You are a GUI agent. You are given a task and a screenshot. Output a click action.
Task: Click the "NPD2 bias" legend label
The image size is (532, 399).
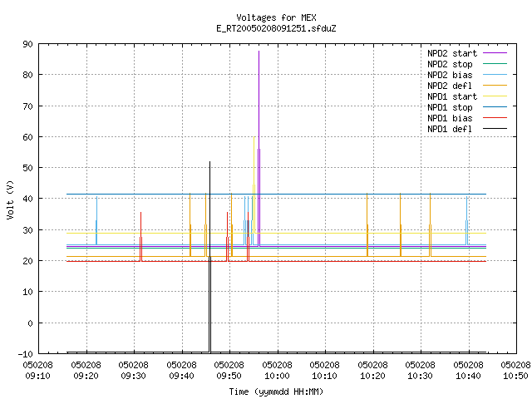[x=450, y=75]
